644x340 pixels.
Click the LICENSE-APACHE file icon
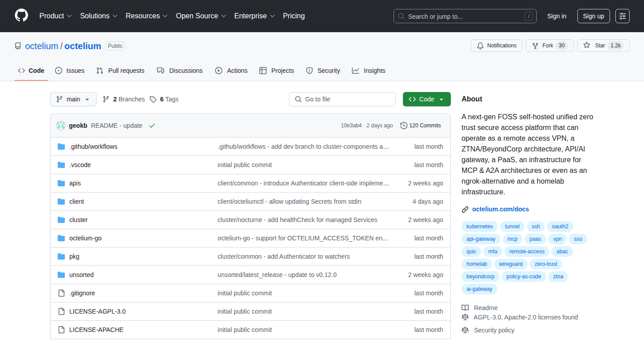(x=61, y=330)
